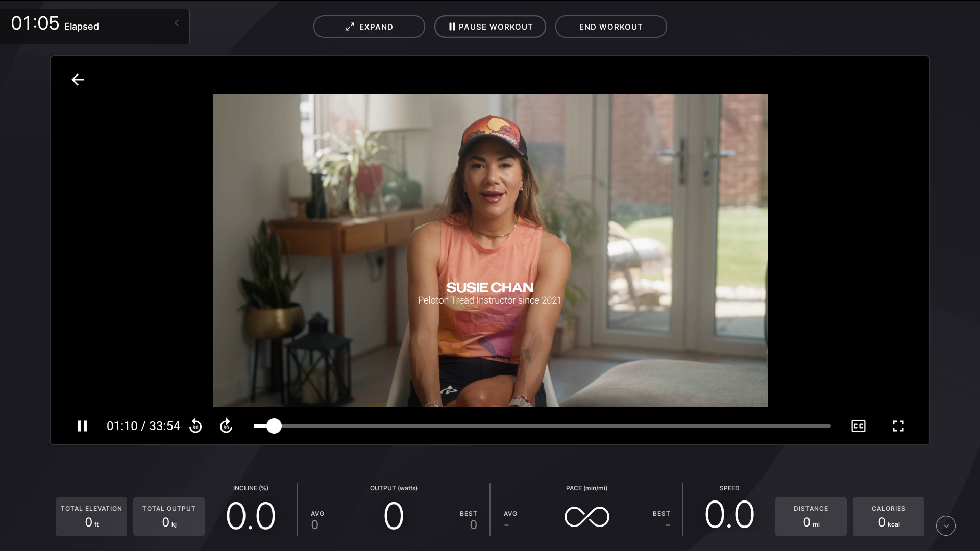The height and width of the screenshot is (551, 980).
Task: Select the Distance tile
Action: point(811,516)
